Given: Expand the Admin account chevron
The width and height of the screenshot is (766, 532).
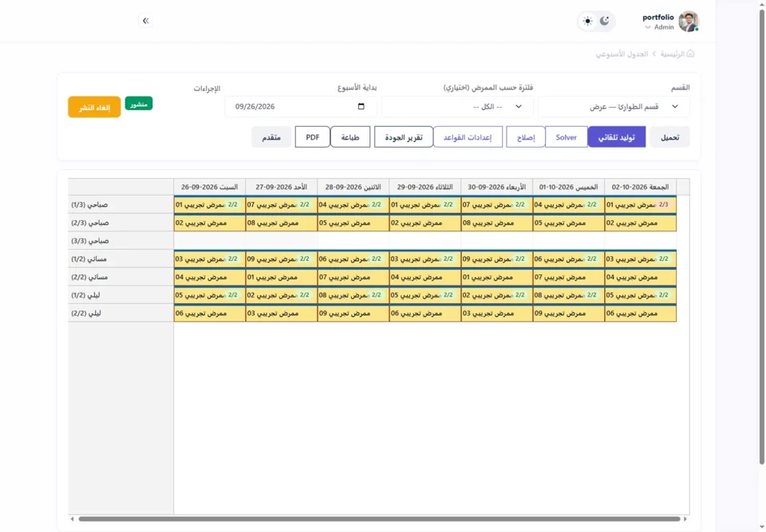Looking at the screenshot, I should point(648,27).
